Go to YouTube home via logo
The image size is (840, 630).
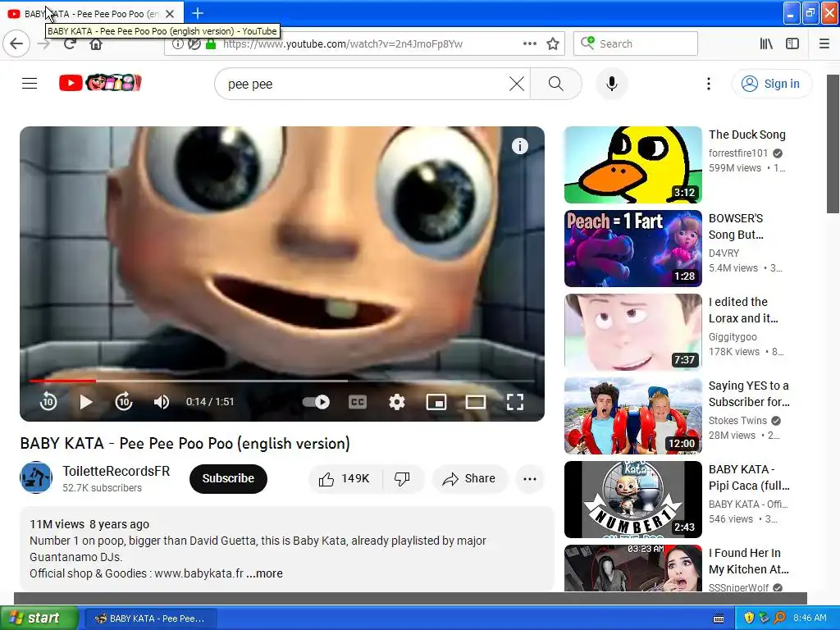point(100,83)
